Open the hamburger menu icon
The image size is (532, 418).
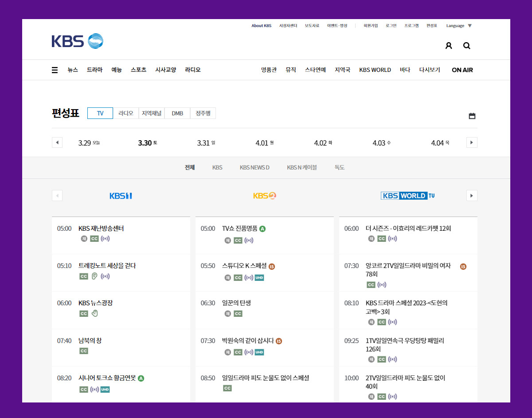coord(55,70)
